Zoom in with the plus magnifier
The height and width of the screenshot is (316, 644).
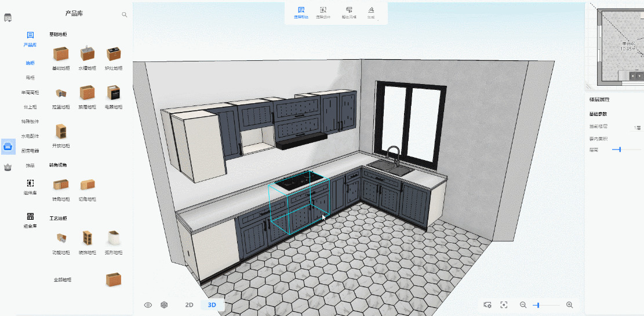click(x=569, y=305)
